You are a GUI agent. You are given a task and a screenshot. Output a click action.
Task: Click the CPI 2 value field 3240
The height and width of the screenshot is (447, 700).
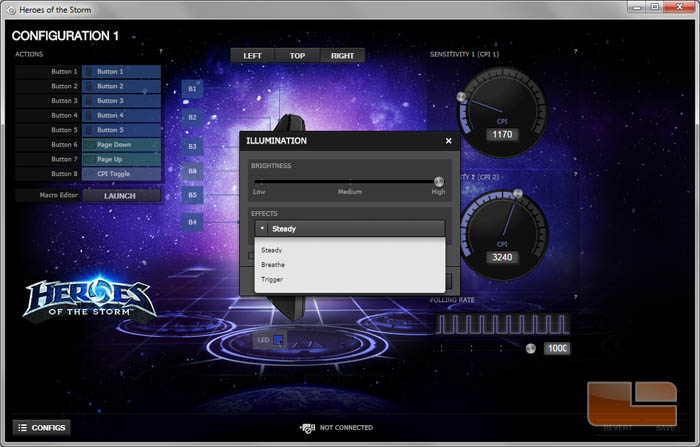[502, 257]
